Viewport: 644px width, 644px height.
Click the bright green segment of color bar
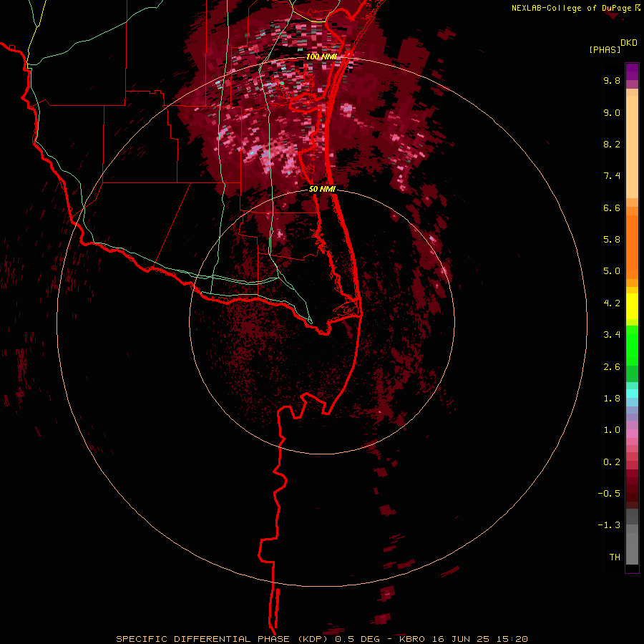coord(632,345)
